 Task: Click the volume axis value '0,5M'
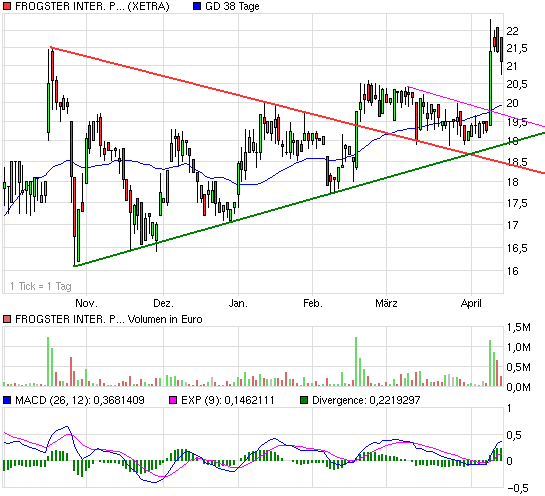click(x=519, y=367)
